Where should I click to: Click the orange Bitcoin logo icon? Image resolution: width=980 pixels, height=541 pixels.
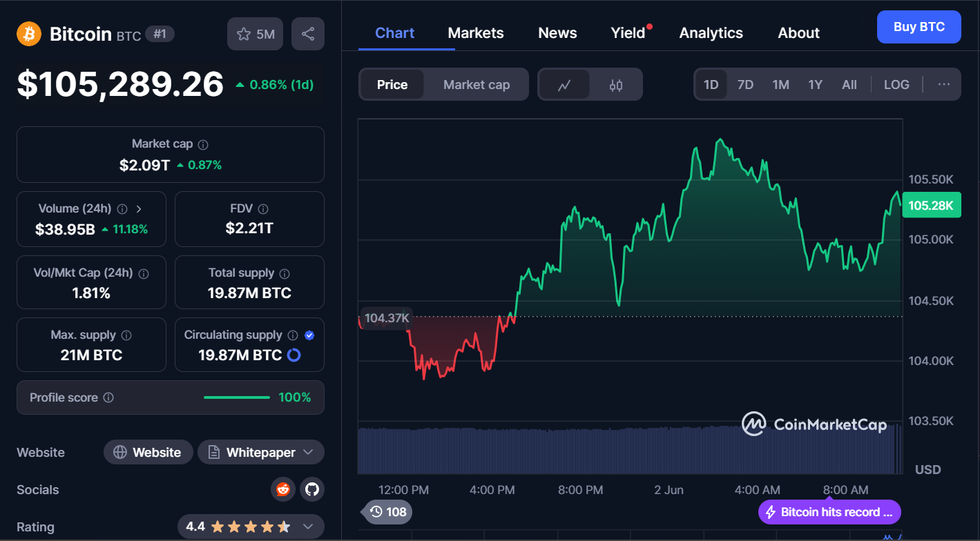coord(29,34)
